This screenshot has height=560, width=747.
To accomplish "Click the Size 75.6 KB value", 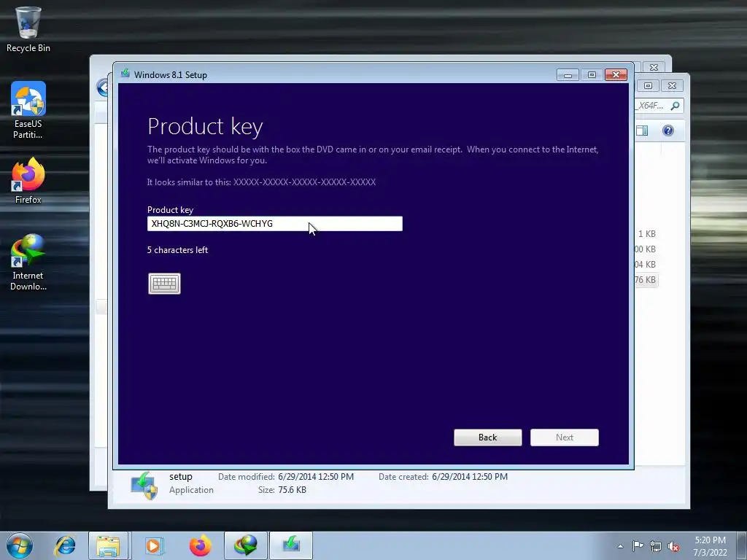I will (292, 490).
